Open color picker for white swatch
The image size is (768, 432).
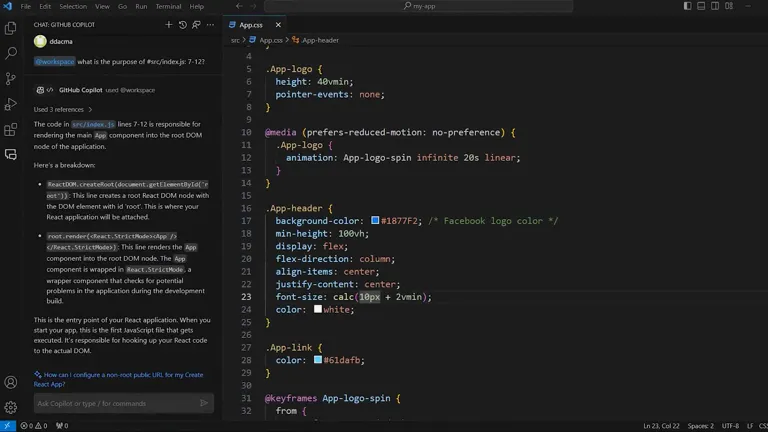point(318,309)
